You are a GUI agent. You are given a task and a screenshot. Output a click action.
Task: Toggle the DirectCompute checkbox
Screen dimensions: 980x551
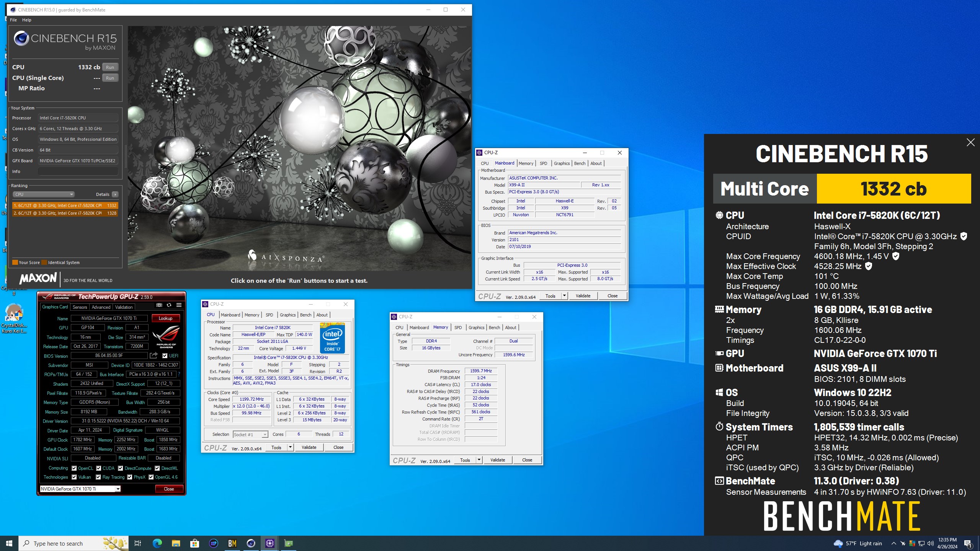[x=121, y=468]
